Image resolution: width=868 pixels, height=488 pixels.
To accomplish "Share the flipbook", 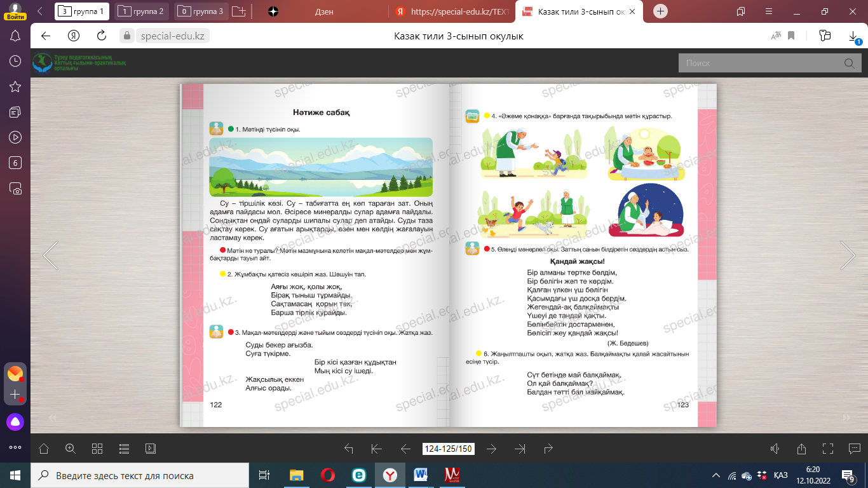I will click(801, 449).
